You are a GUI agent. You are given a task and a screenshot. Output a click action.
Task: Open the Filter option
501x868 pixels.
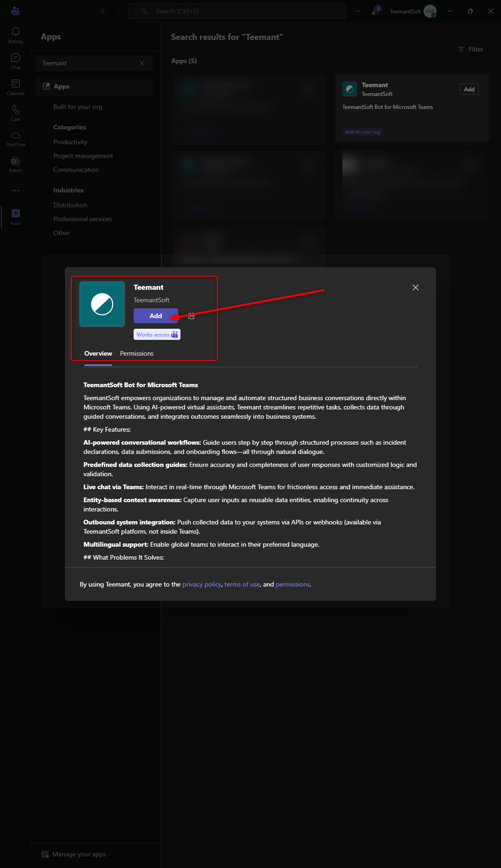[x=470, y=49]
